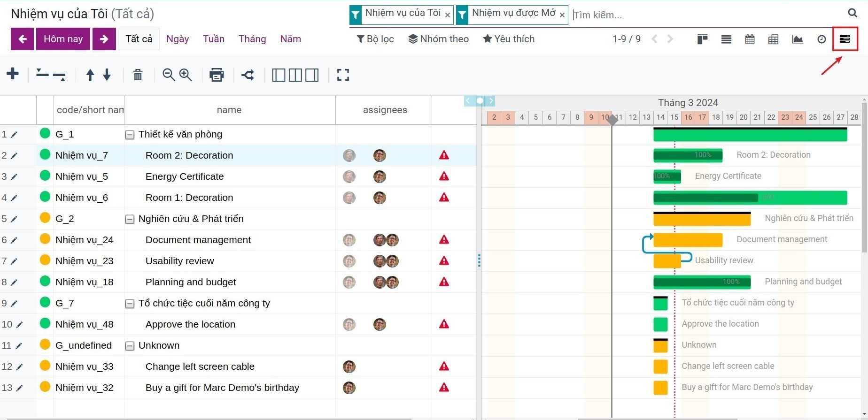The width and height of the screenshot is (868, 420).
Task: Click the search magnifier icon
Action: 852,13
